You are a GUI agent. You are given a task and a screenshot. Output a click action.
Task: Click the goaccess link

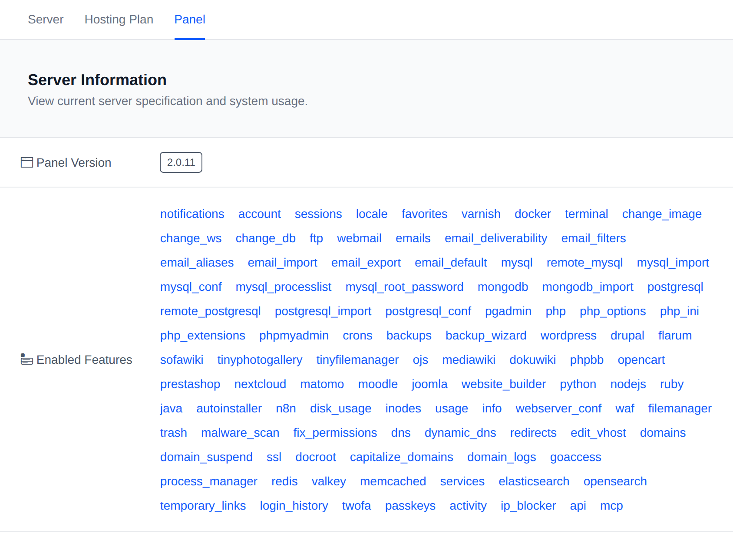(575, 457)
